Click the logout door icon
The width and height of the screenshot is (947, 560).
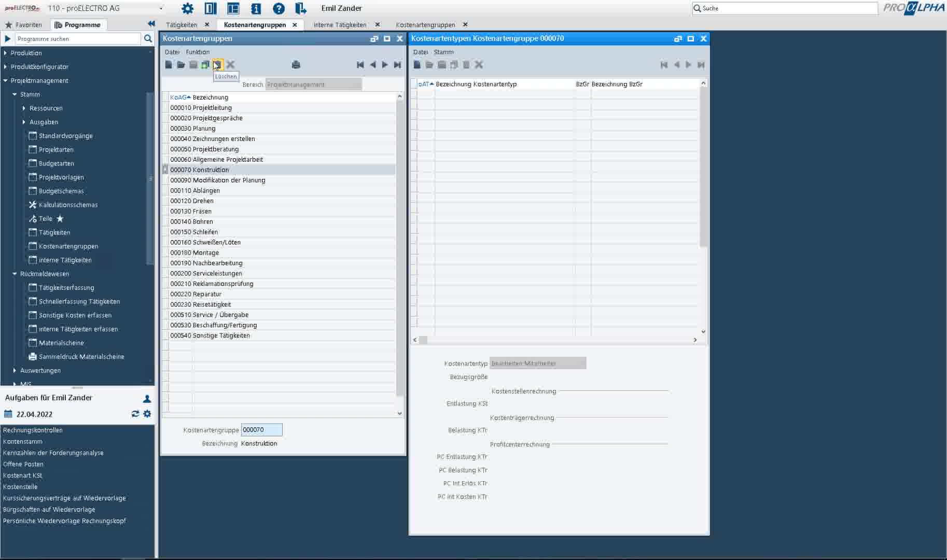pos(301,8)
